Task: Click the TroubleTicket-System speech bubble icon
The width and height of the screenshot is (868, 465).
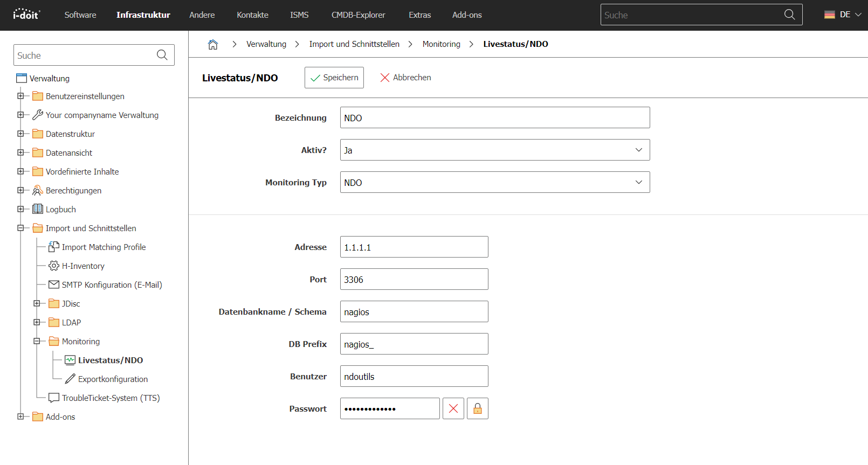Action: 54,398
